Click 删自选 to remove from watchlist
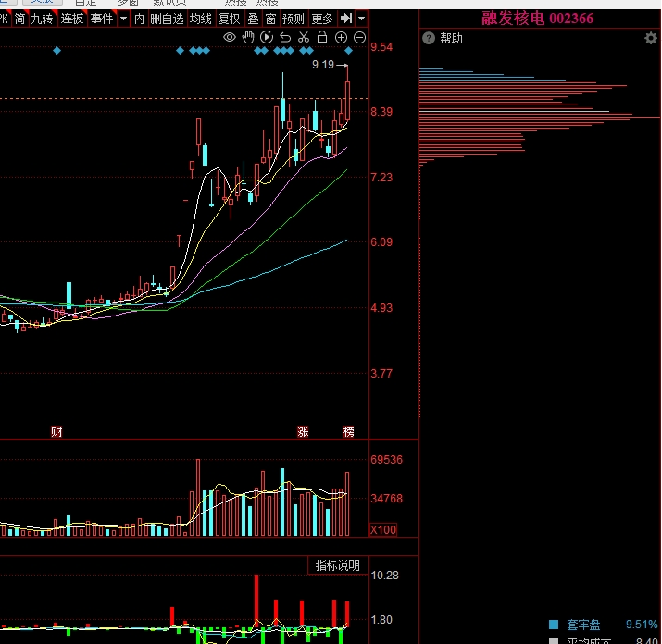The width and height of the screenshot is (662, 644). pos(167,19)
